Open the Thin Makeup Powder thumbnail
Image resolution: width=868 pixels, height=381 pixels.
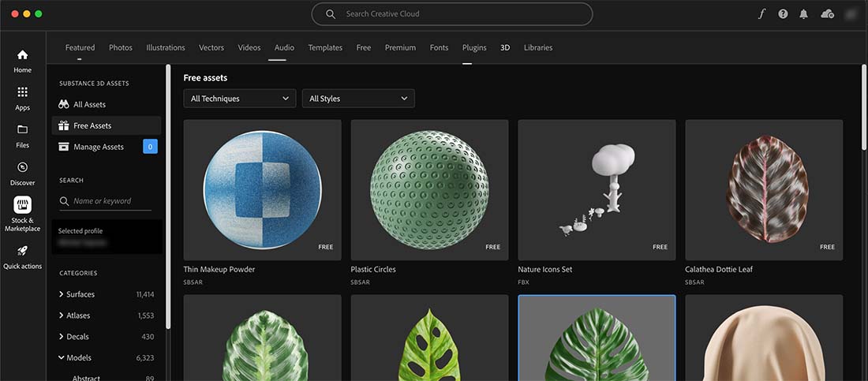pyautogui.click(x=263, y=190)
